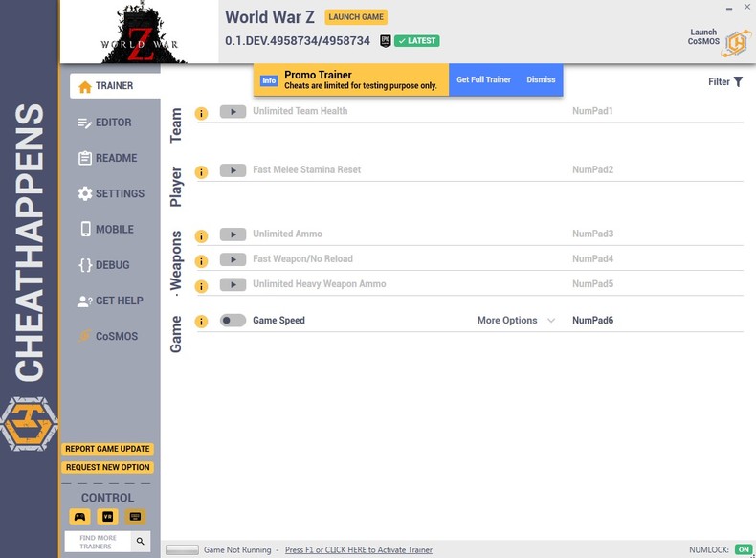Click the NumPad2 hotkey label
This screenshot has height=558, width=756.
(x=592, y=169)
